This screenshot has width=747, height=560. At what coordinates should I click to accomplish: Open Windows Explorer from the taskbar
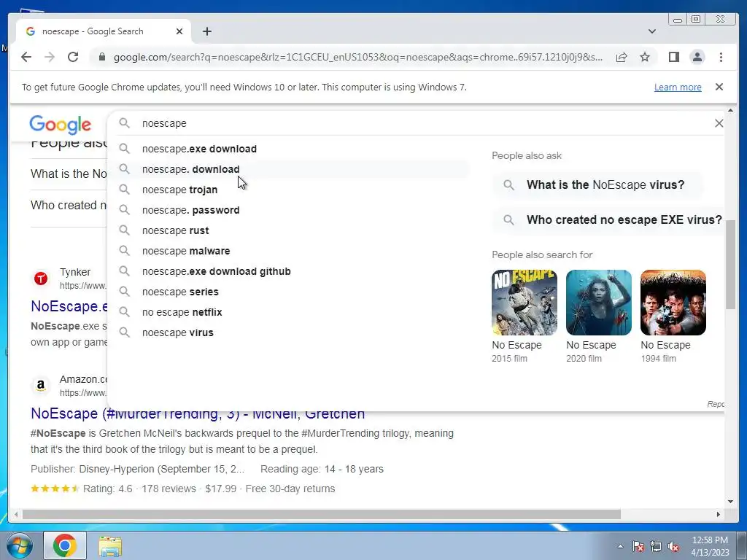click(x=110, y=546)
